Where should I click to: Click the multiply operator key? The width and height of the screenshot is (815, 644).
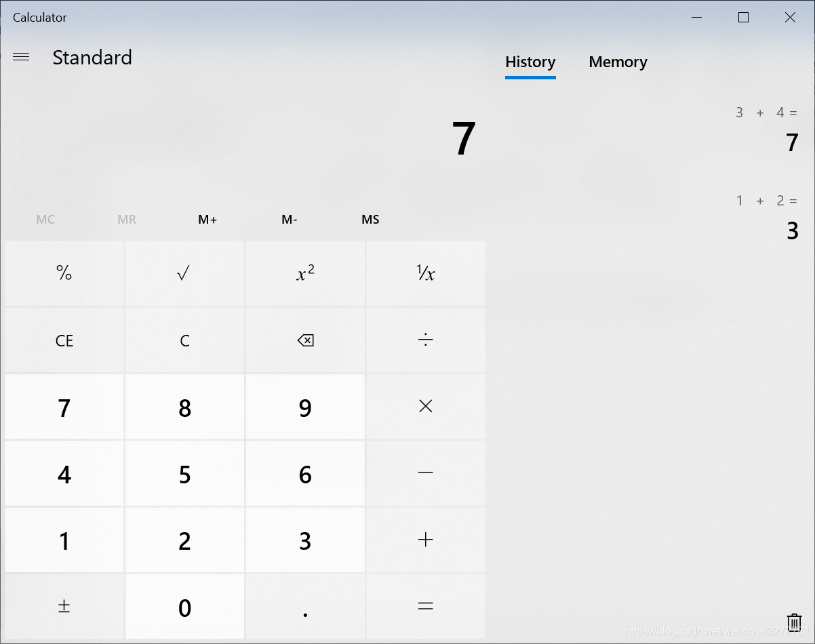426,406
